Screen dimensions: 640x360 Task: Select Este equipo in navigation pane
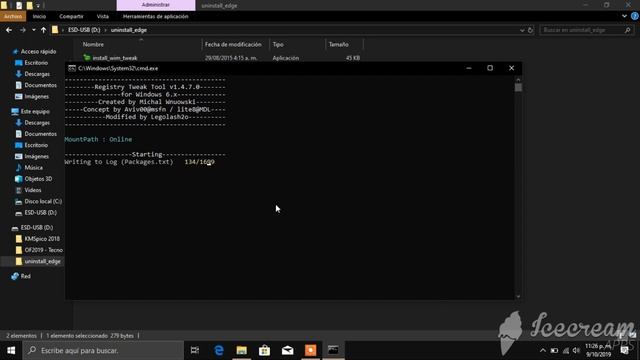click(35, 111)
